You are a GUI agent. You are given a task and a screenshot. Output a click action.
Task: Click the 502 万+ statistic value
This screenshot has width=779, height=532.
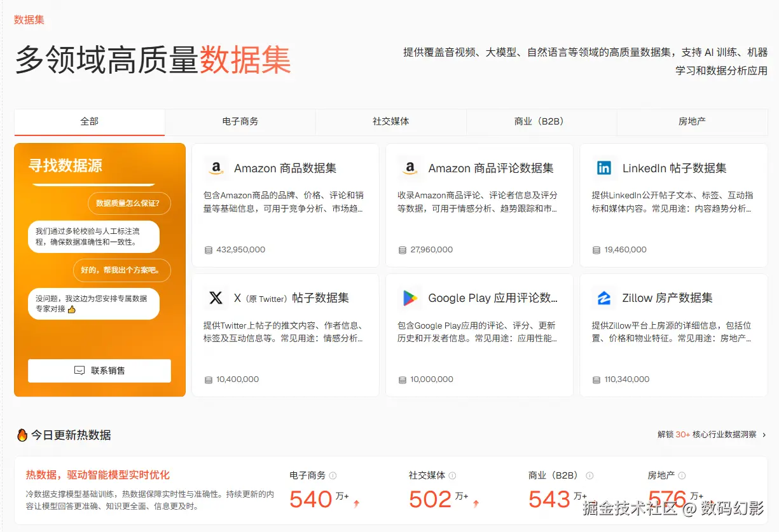[x=439, y=500]
